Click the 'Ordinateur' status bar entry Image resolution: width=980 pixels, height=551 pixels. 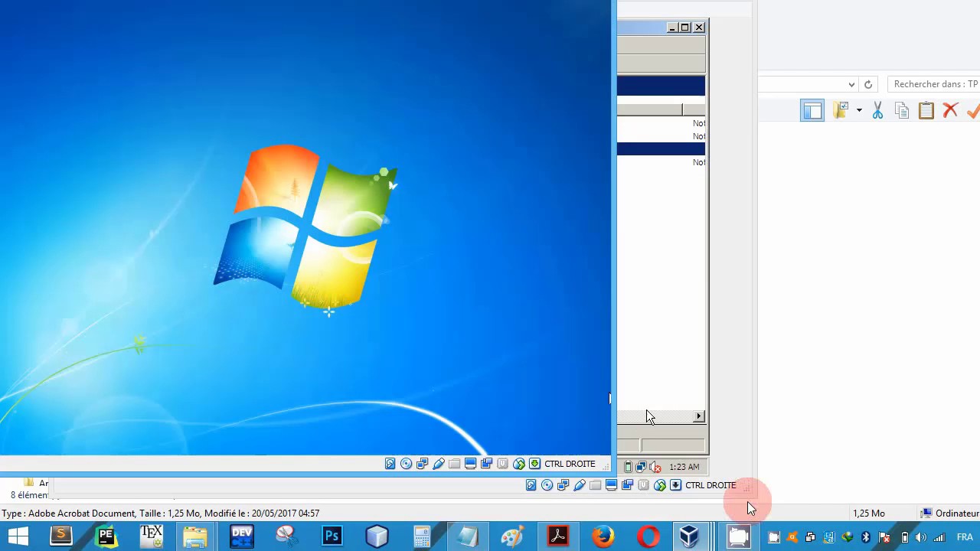pyautogui.click(x=950, y=514)
